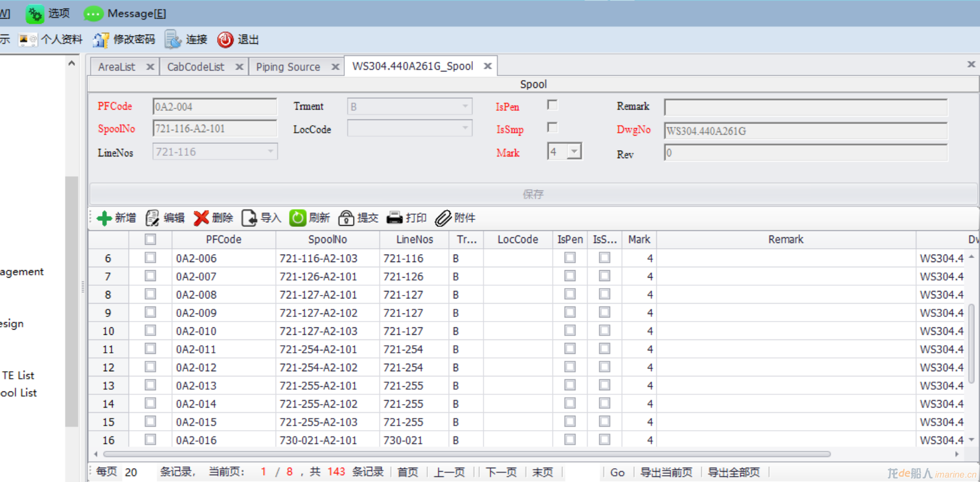980x482 pixels.
Task: Close the CabCodeList tab
Action: tap(239, 67)
